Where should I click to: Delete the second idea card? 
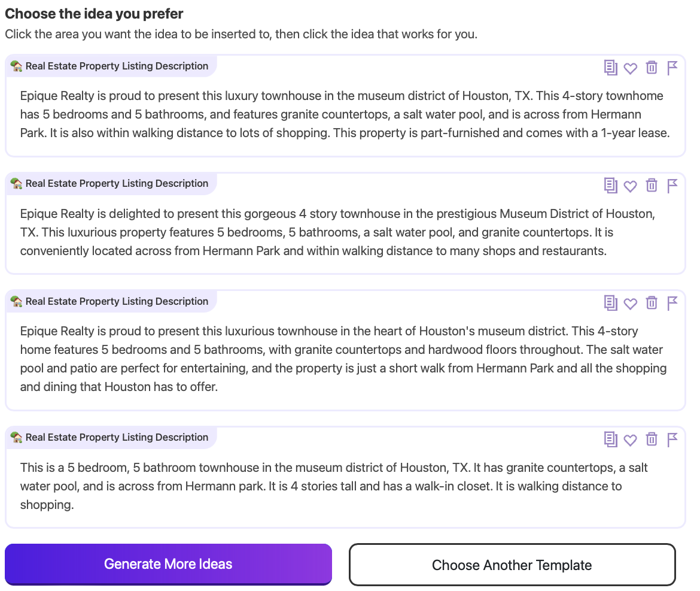(652, 186)
